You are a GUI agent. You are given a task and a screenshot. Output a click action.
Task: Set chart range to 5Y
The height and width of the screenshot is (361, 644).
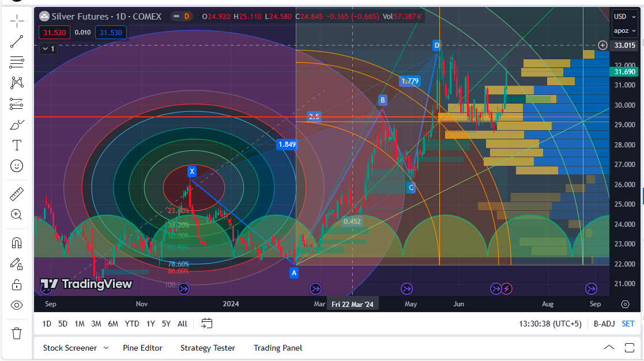166,324
